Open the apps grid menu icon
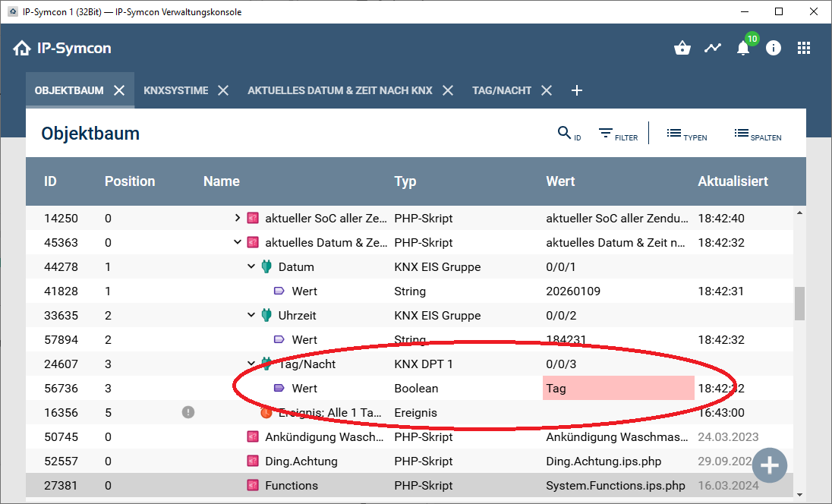Viewport: 832px width, 504px height. [804, 49]
